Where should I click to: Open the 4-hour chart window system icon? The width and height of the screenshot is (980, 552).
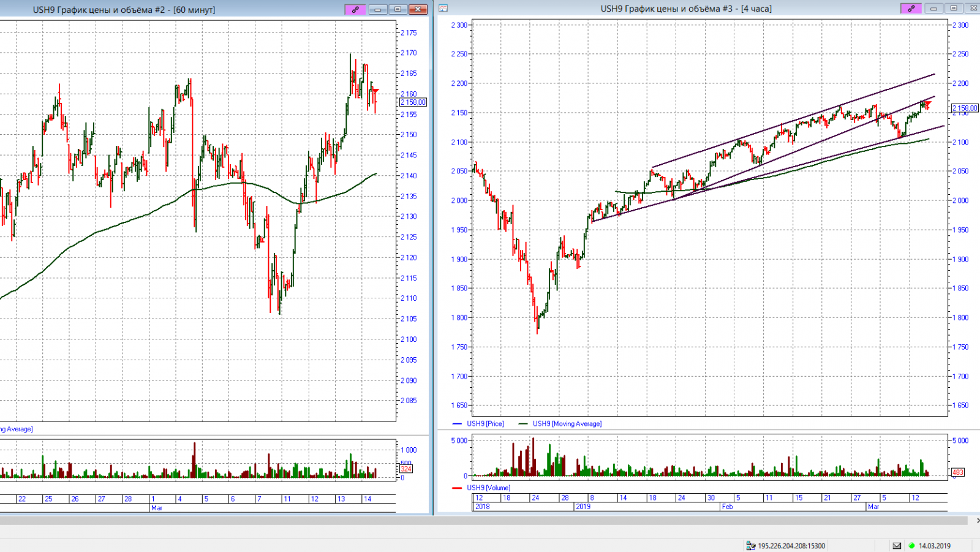point(443,9)
